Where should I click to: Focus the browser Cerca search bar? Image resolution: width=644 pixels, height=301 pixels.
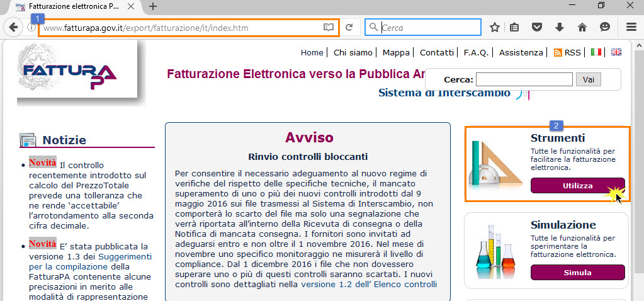point(423,28)
